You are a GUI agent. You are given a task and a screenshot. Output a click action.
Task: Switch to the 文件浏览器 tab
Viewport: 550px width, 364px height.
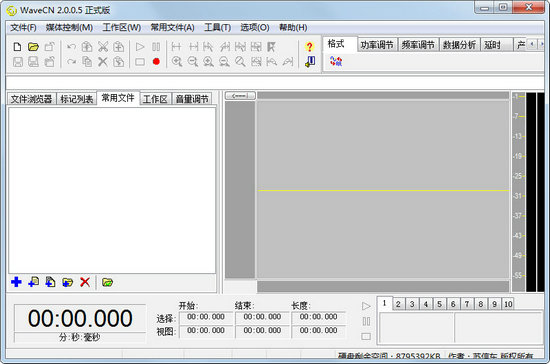[31, 99]
